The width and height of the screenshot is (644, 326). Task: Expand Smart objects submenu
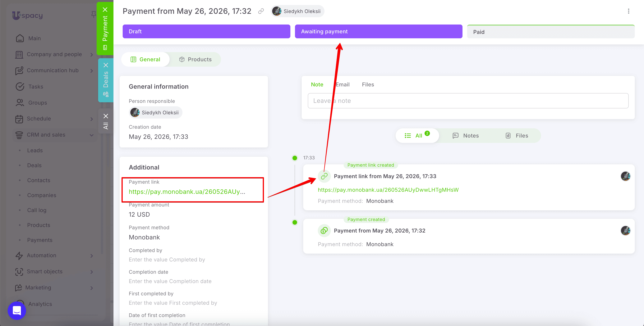[92, 272]
